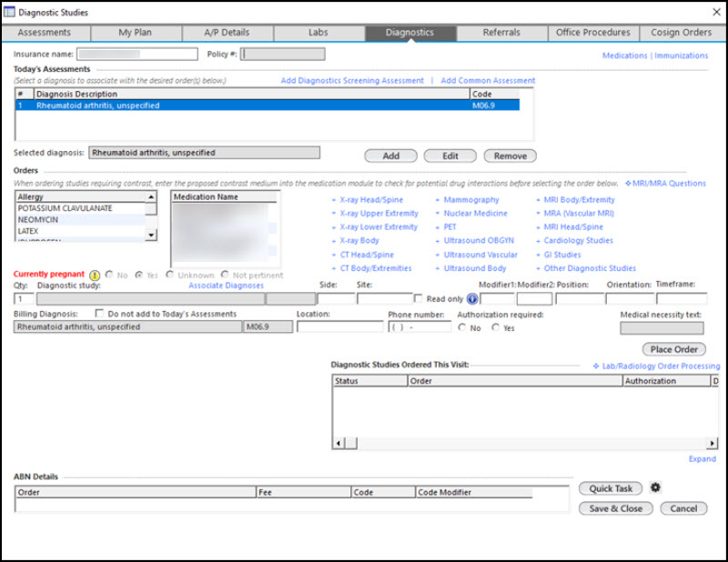Image resolution: width=728 pixels, height=562 pixels.
Task: Switch to the My Plan tab
Action: coord(135,33)
